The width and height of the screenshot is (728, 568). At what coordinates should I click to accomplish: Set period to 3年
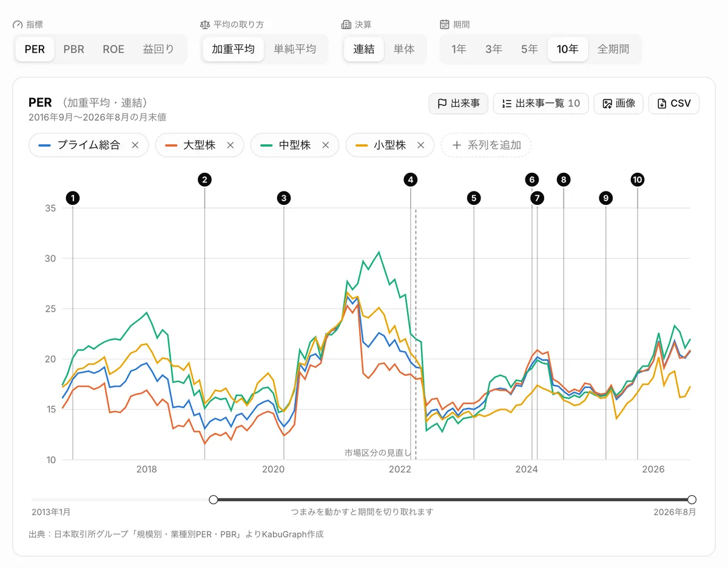tap(494, 49)
